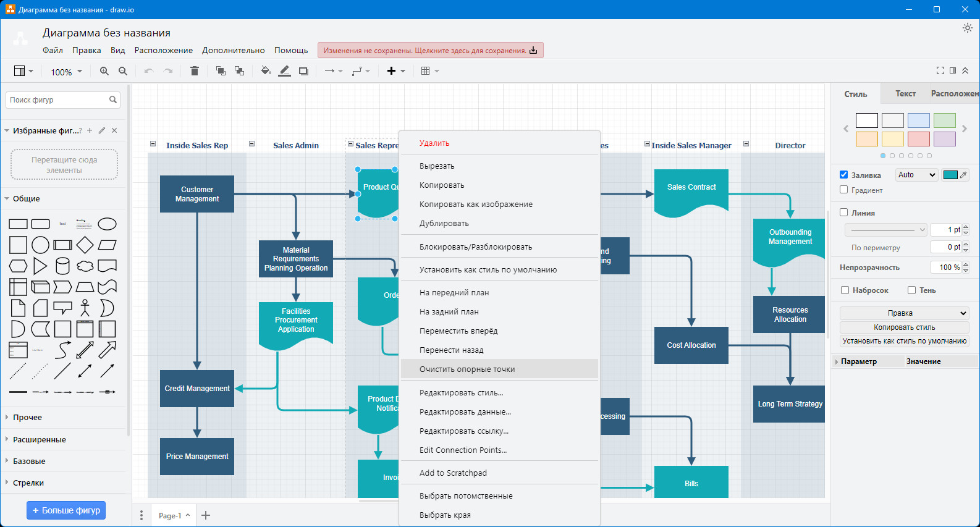Click the Больше фигур button

[66, 510]
